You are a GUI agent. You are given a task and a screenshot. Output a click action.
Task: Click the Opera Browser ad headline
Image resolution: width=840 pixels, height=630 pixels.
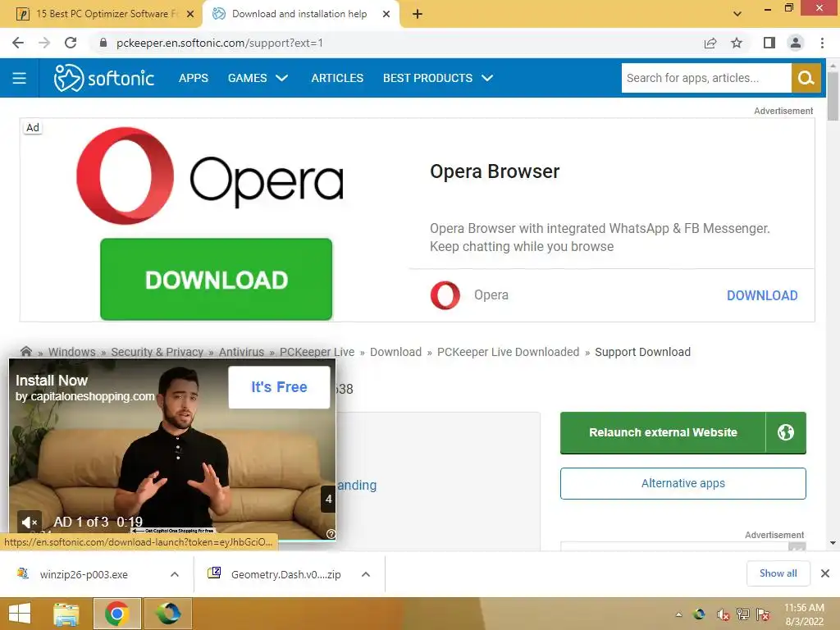[495, 171]
